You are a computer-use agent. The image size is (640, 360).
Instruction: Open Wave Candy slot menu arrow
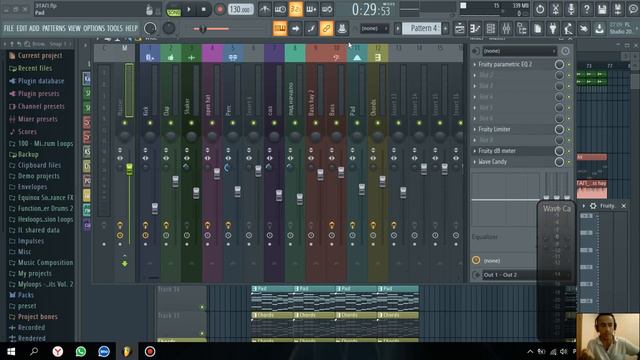475,162
